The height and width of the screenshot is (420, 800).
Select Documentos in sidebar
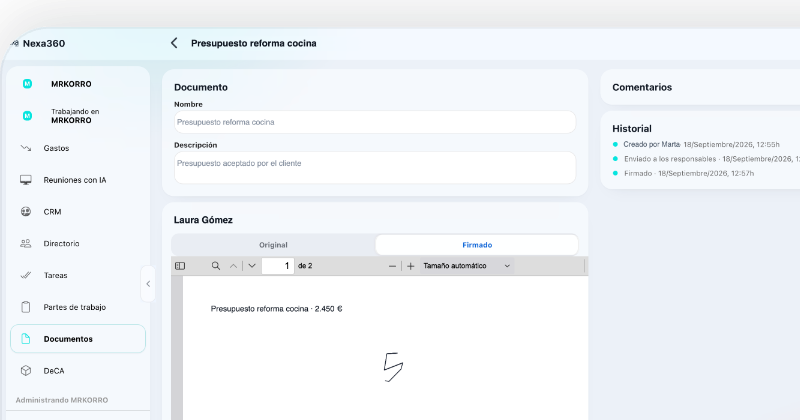click(78, 339)
